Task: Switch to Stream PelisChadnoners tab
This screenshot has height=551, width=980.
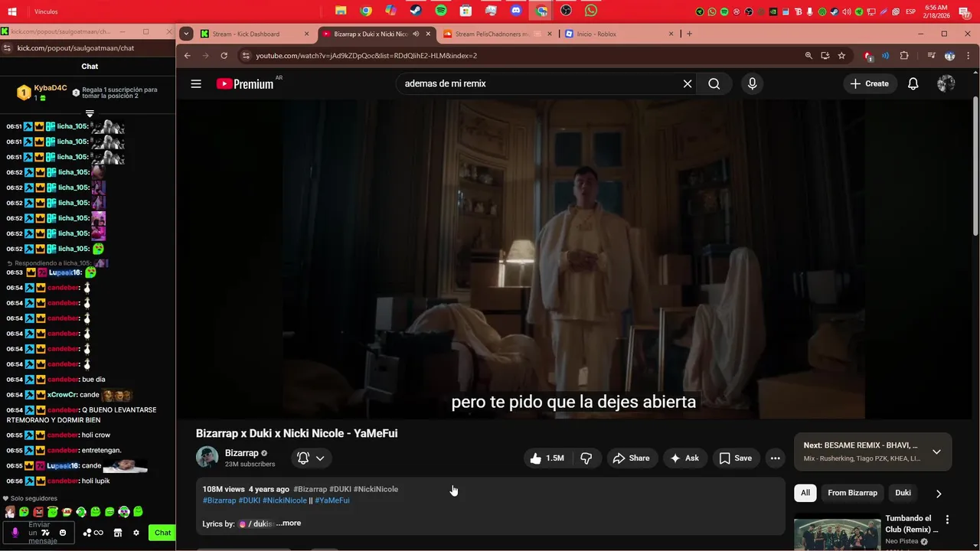Action: [x=497, y=34]
